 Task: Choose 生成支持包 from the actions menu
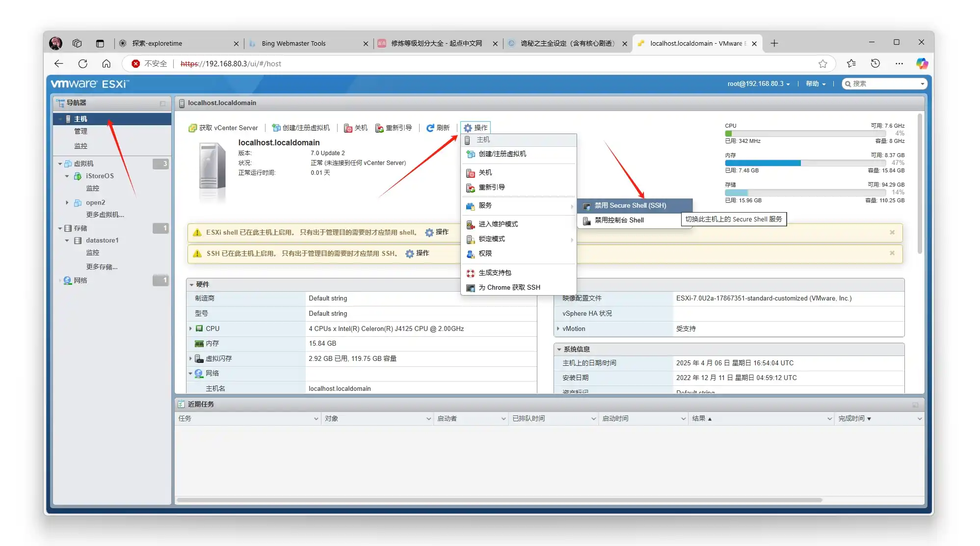(518, 273)
